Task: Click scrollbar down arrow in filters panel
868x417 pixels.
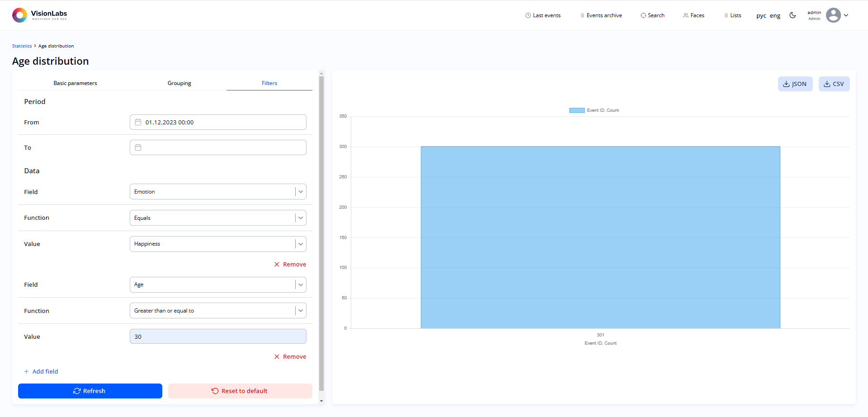Action: (x=321, y=401)
